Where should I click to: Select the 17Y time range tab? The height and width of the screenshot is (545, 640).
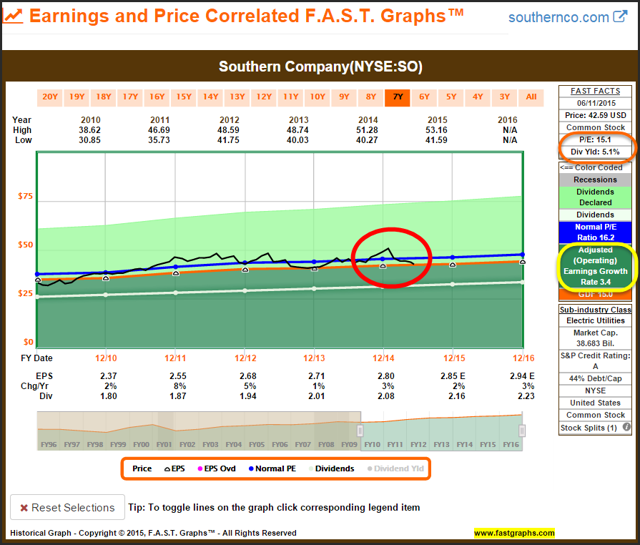click(130, 97)
